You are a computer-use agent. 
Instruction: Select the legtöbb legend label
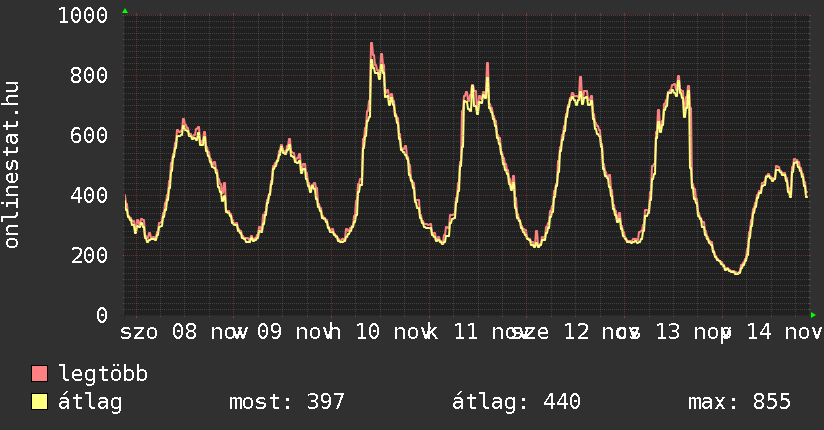click(103, 374)
